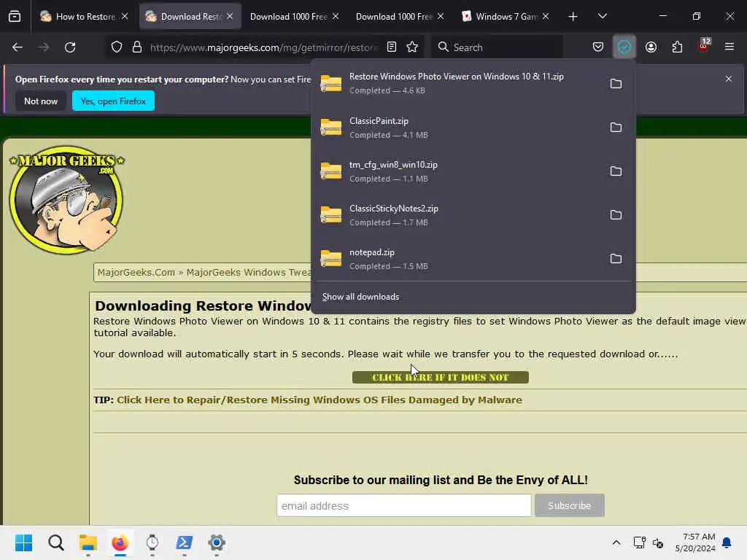Open File Explorer from taskbar

pos(88,542)
